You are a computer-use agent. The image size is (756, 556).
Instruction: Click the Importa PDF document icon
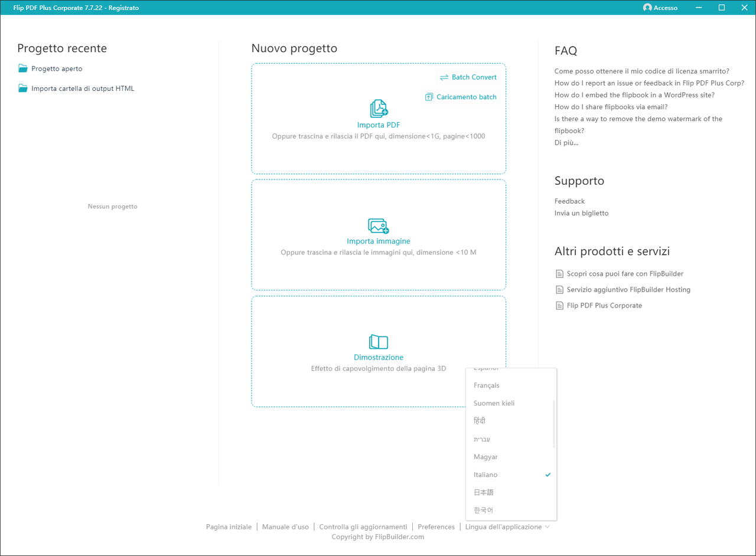[x=379, y=109]
